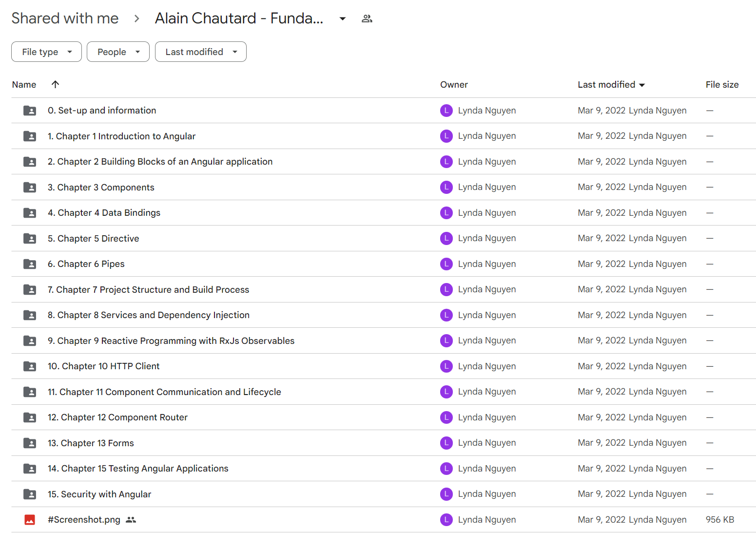Click owner avatar in Chapter 6 Pipes row
The width and height of the screenshot is (756, 548).
pos(446,264)
